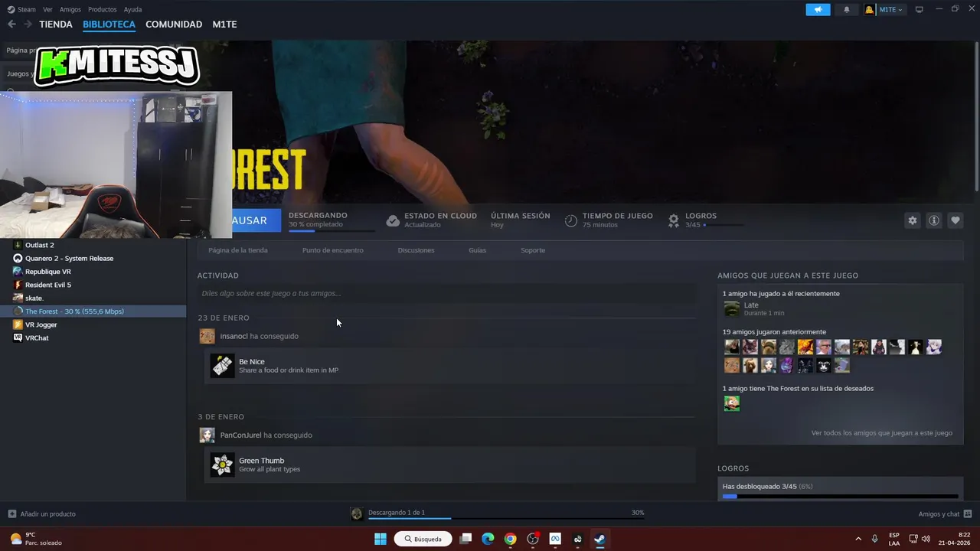This screenshot has width=980, height=551.
Task: Open Google Chrome from taskbar
Action: click(510, 539)
